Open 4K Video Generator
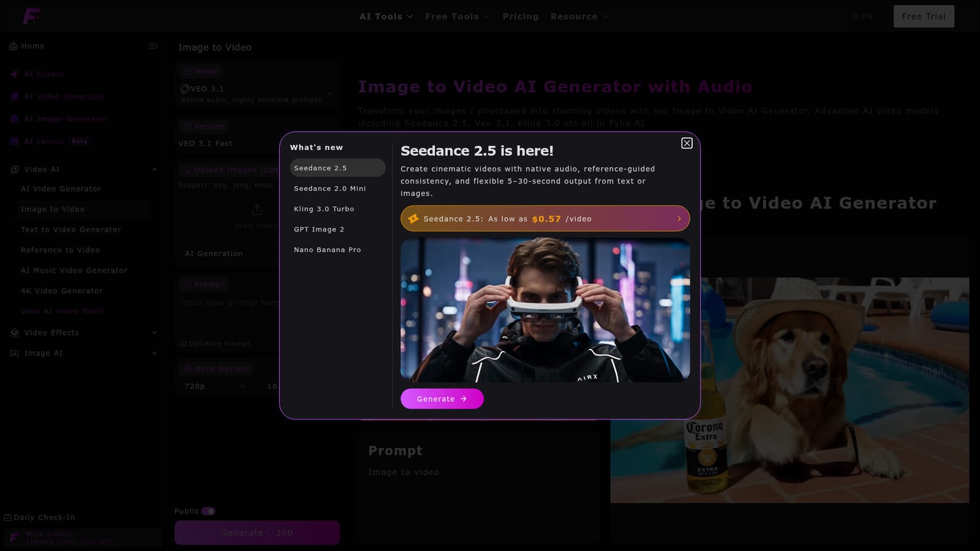Image resolution: width=980 pixels, height=551 pixels. click(x=62, y=291)
